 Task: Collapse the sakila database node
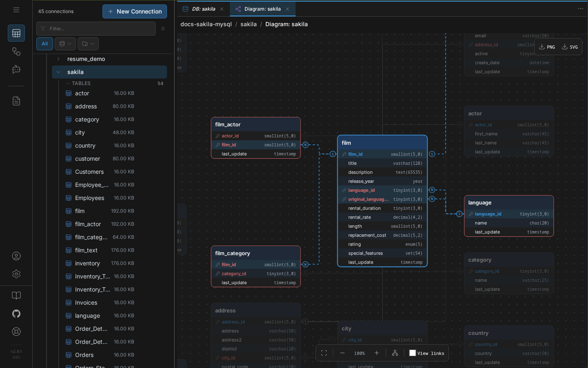click(58, 72)
